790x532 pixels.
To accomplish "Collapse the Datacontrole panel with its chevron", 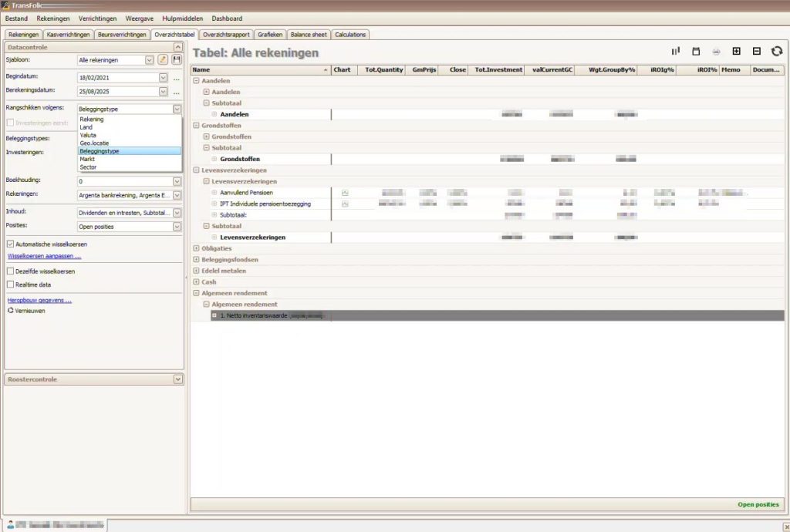I will [178, 47].
